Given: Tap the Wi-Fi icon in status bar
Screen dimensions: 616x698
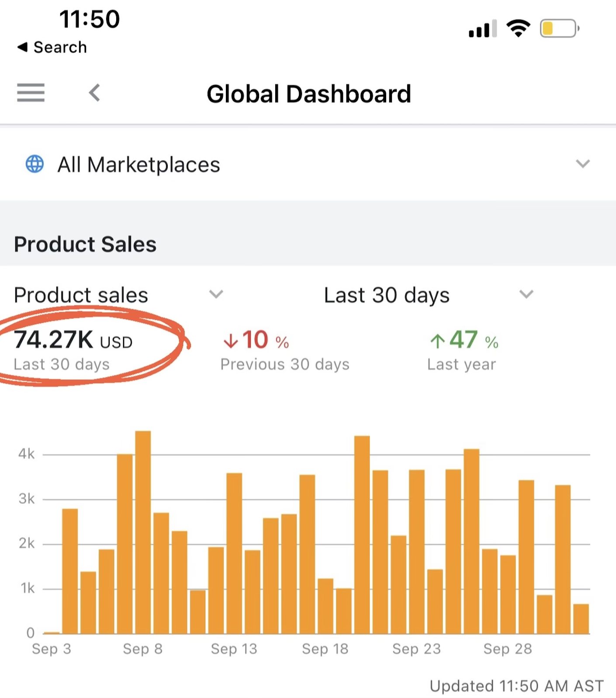Looking at the screenshot, I should [518, 29].
